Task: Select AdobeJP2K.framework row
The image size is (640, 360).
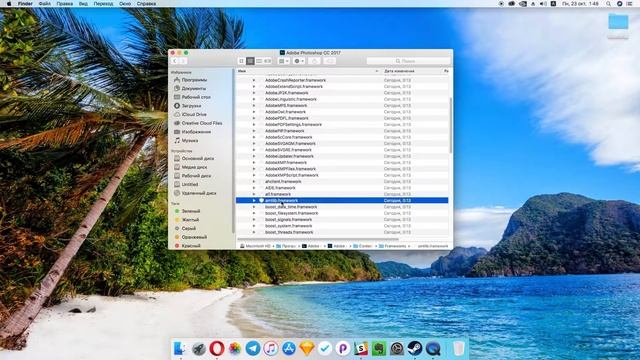Action: 342,93
